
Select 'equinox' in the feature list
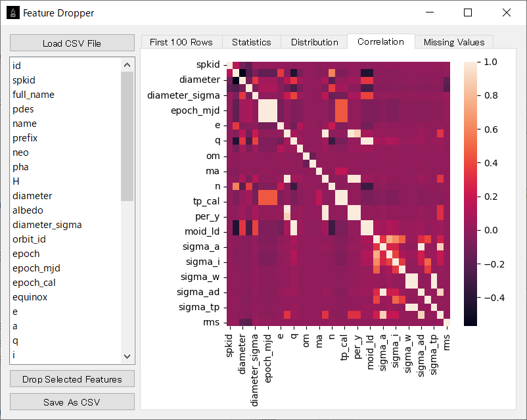click(x=66, y=297)
